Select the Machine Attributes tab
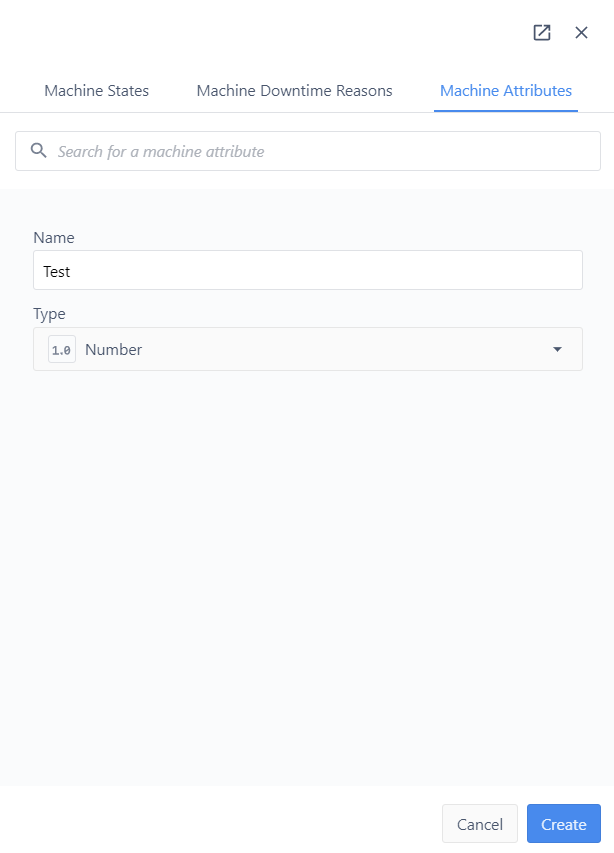The width and height of the screenshot is (614, 853). click(x=506, y=90)
